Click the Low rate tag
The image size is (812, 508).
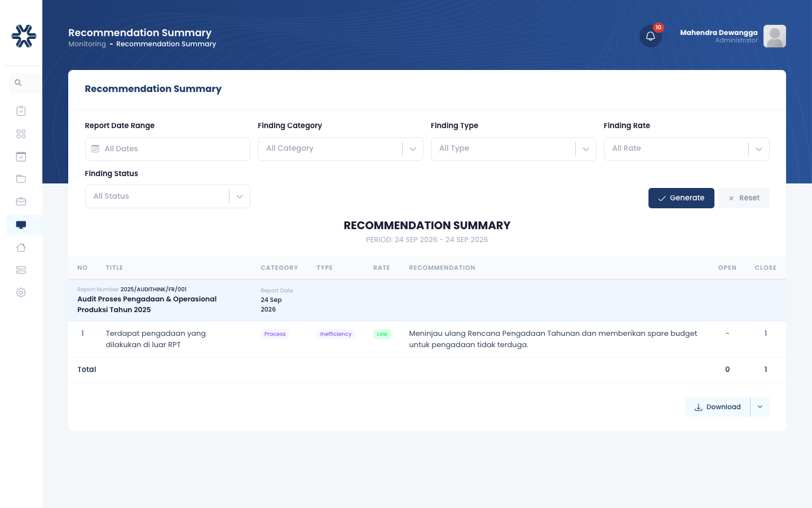click(x=382, y=334)
